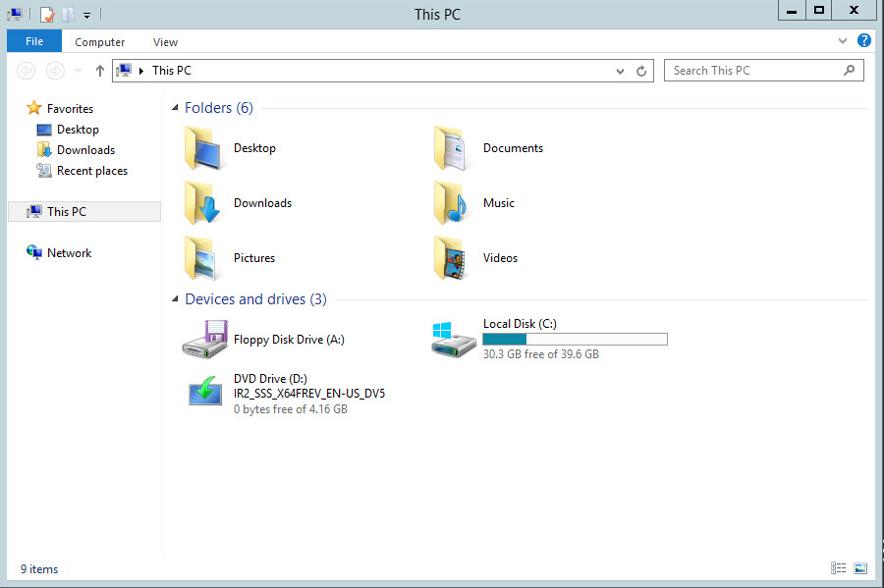Click the Help question mark icon
The height and width of the screenshot is (588, 884).
coord(864,41)
